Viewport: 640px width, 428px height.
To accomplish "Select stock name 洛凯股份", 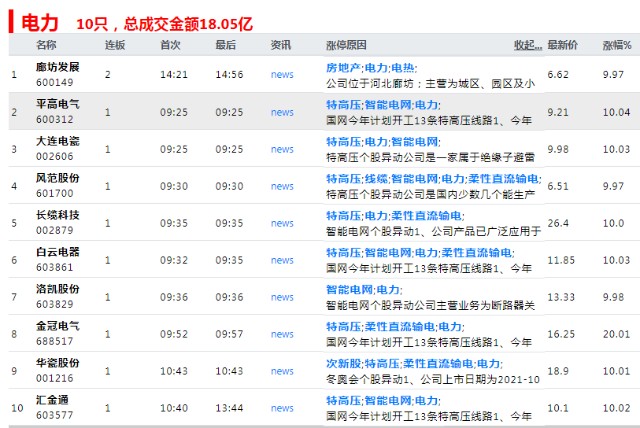I will tap(58, 289).
